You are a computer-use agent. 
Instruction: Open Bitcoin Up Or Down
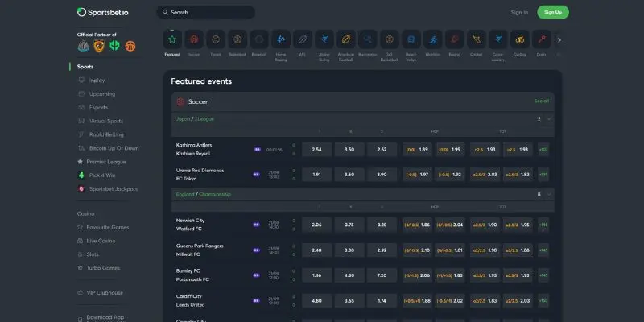[x=114, y=148]
